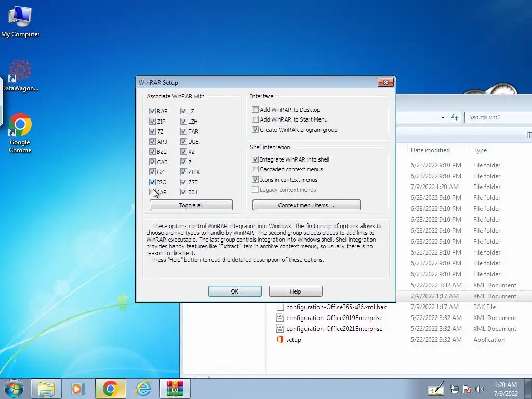
Task: Open My Computer desktop icon
Action: click(20, 22)
